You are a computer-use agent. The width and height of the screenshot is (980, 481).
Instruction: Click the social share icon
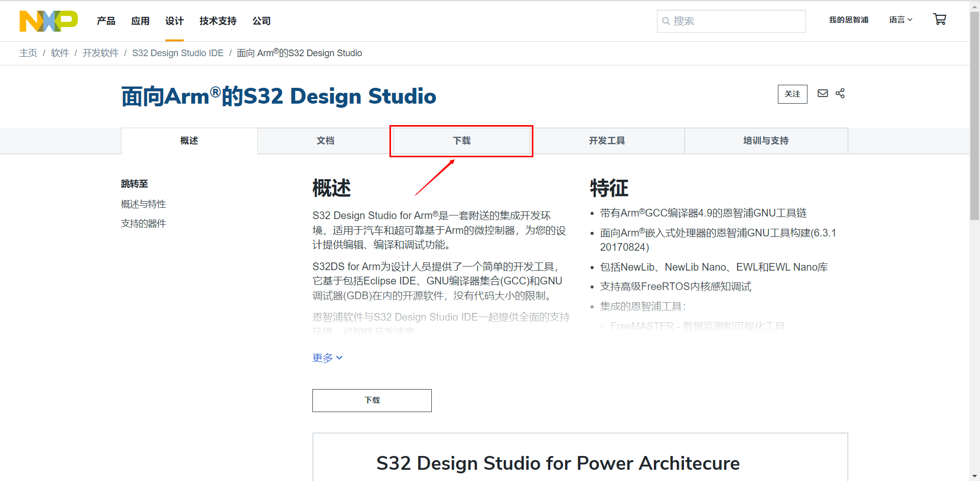[840, 93]
